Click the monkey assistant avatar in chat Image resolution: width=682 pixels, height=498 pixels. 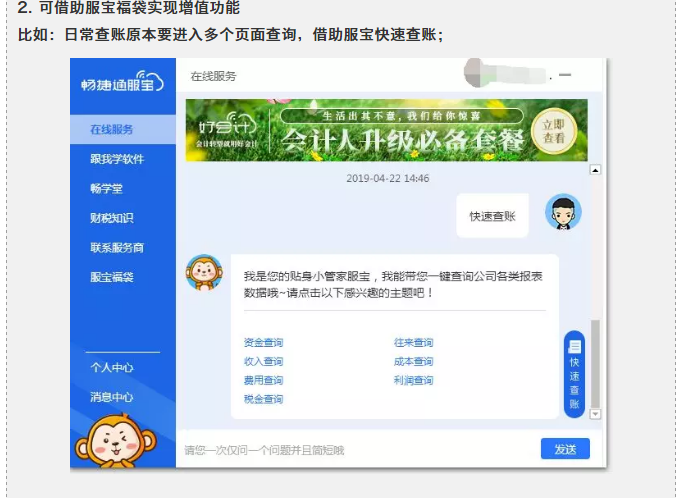pyautogui.click(x=204, y=272)
